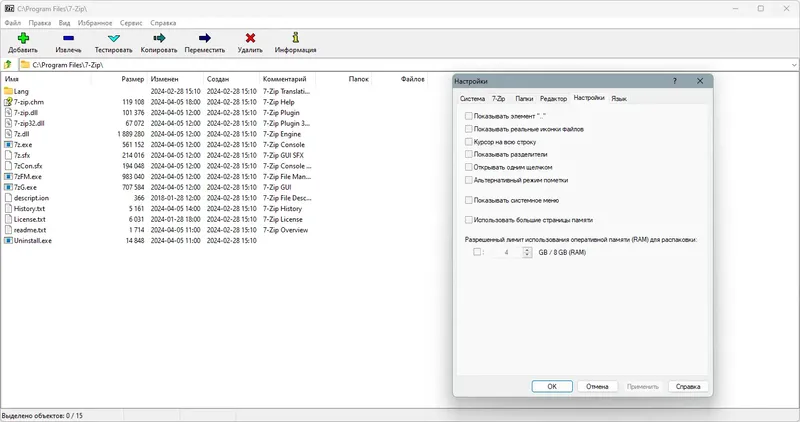Open the Вид menu
The image size is (800, 422).
64,23
